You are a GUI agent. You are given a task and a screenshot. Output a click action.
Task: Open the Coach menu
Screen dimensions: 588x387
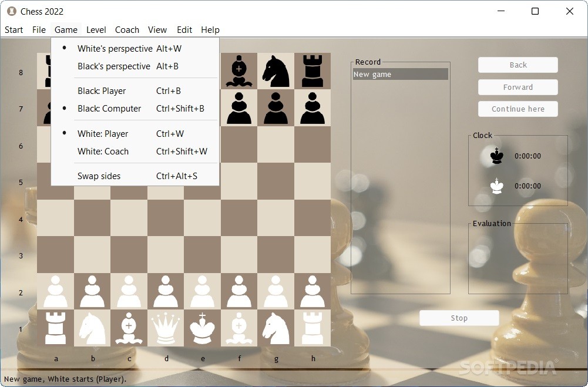coord(127,29)
